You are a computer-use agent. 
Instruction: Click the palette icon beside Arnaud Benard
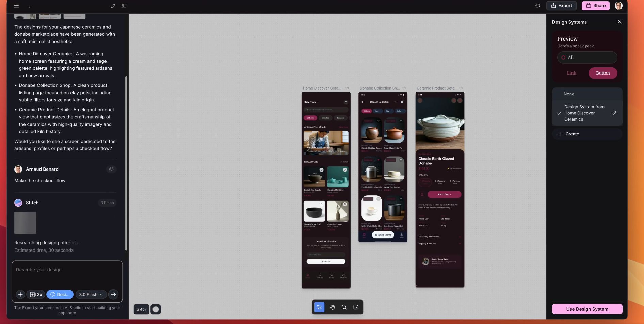click(x=111, y=169)
